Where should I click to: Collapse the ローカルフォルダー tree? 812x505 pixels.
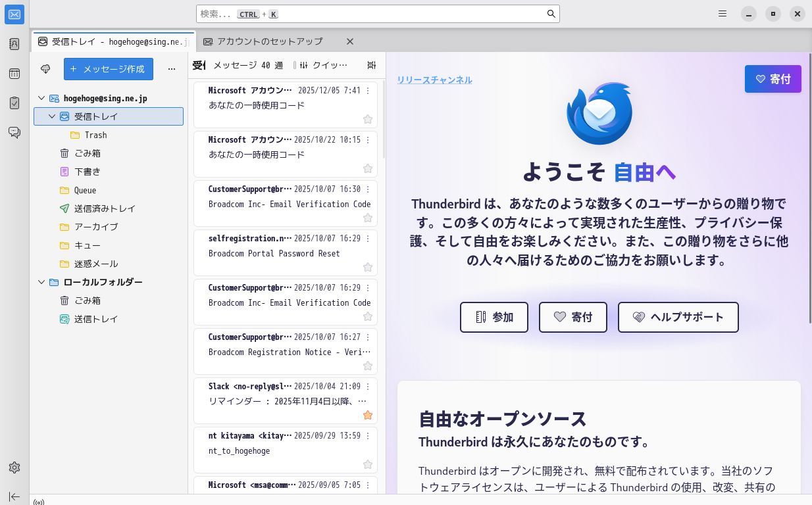(41, 282)
